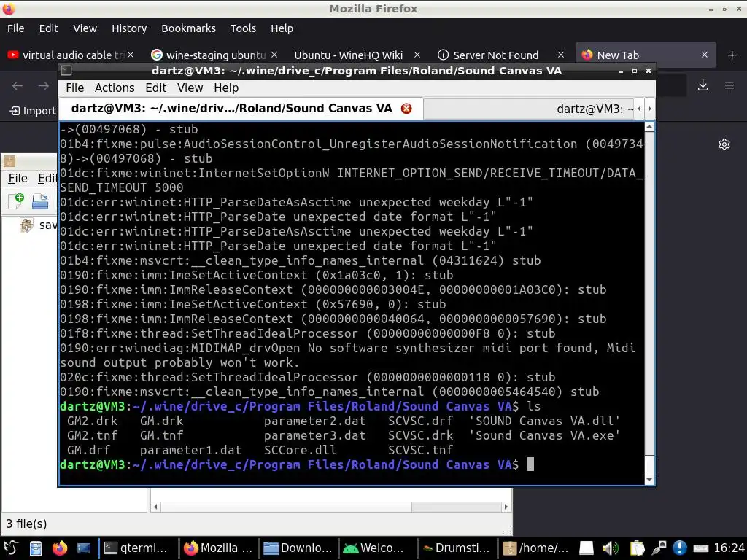The height and width of the screenshot is (560, 747).
Task: Click the keyboard layout tray icon
Action: point(701,548)
